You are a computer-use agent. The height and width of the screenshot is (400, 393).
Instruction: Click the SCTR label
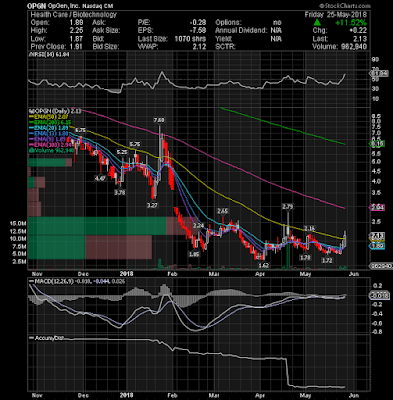coord(226,47)
